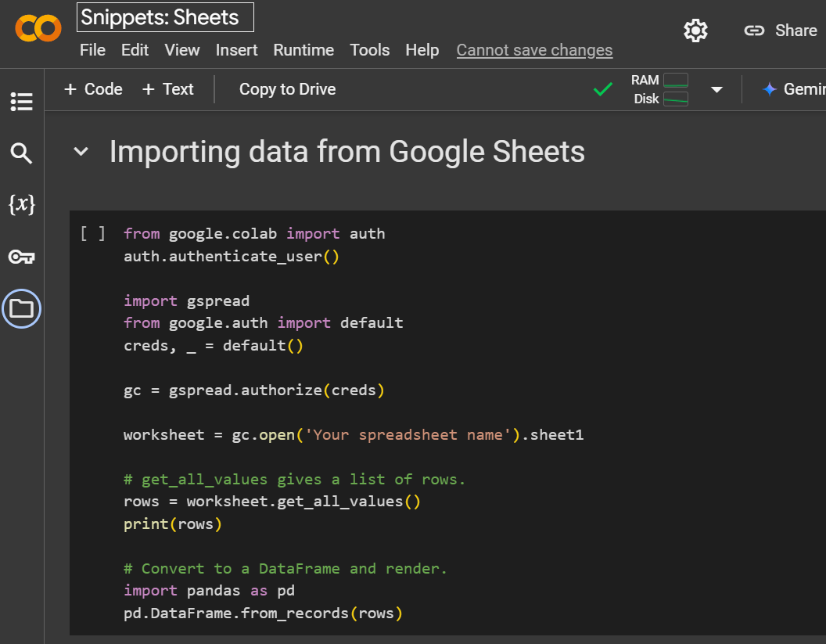Click the Share link icon
This screenshot has width=826, height=644.
point(754,31)
